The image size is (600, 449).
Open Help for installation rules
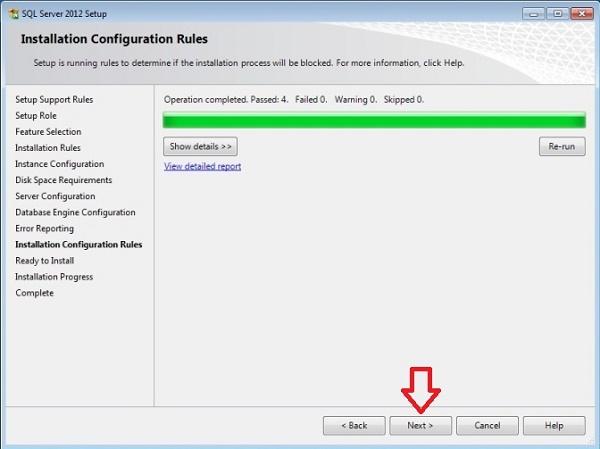pyautogui.click(x=554, y=426)
